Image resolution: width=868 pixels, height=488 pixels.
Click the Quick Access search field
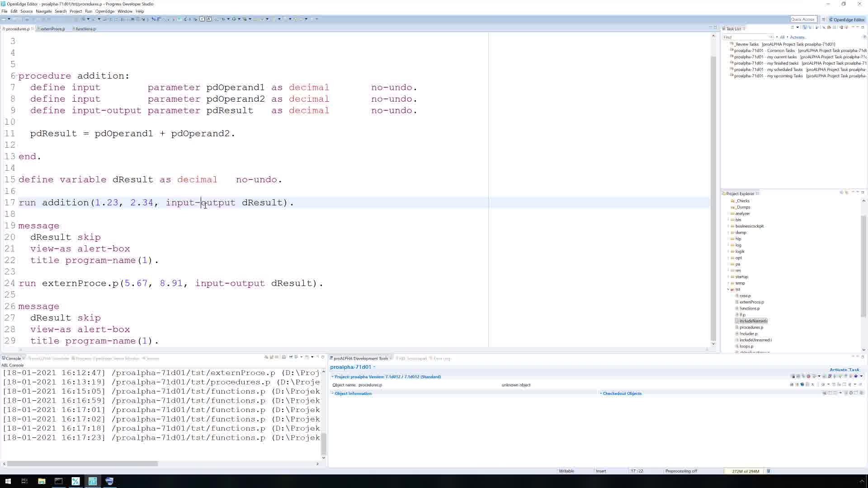point(803,19)
